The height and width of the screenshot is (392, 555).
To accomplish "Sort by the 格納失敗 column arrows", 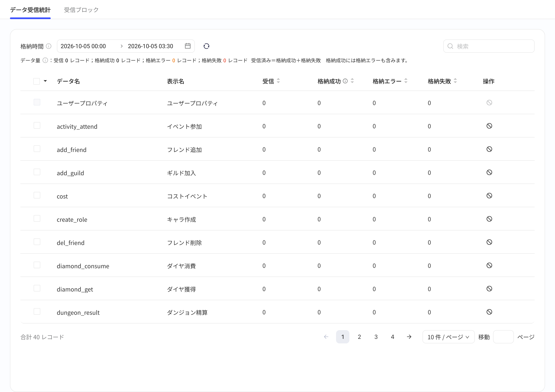I will [455, 81].
